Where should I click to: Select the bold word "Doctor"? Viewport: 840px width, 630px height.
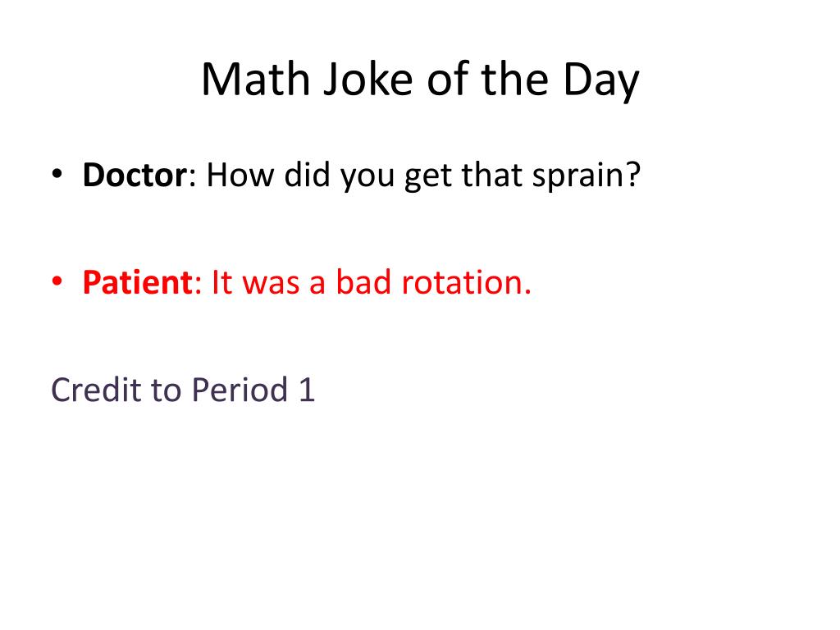coord(135,175)
